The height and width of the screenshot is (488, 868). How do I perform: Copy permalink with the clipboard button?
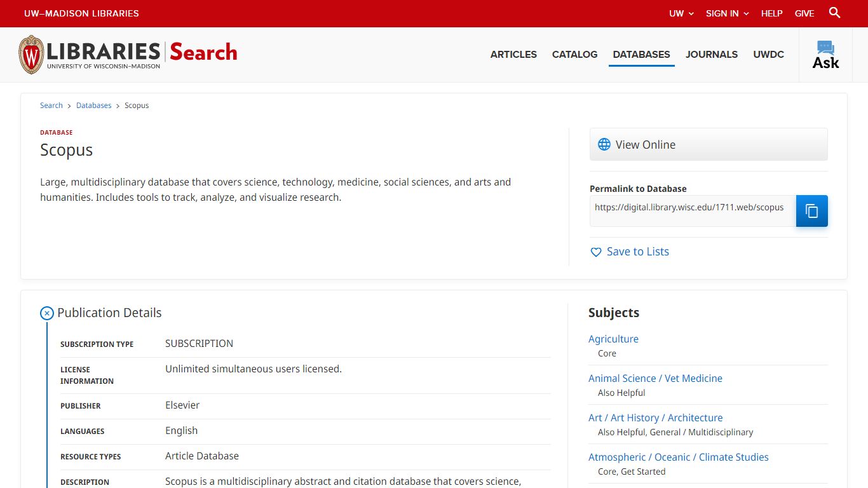(811, 211)
